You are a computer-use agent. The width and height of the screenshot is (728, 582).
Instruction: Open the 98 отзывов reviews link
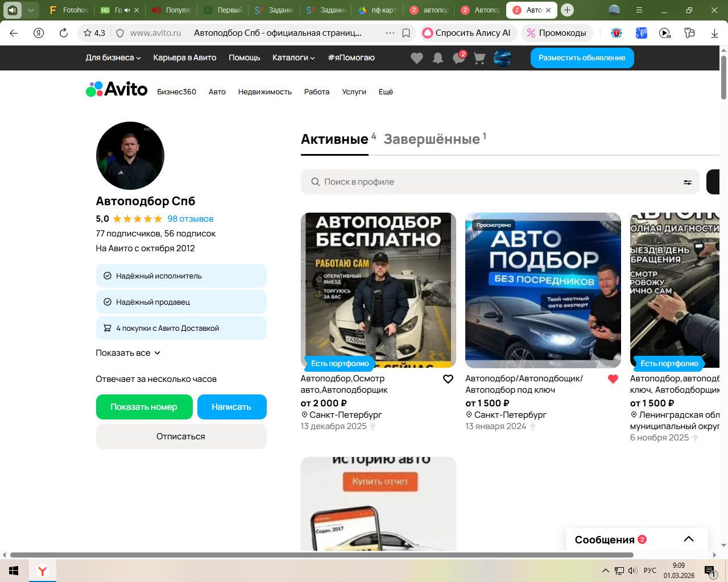pyautogui.click(x=191, y=219)
